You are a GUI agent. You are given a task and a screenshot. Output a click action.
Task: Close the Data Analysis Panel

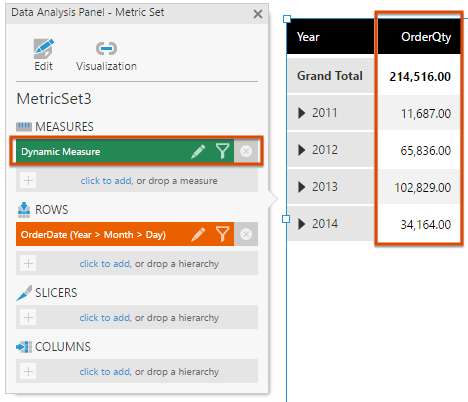[258, 14]
